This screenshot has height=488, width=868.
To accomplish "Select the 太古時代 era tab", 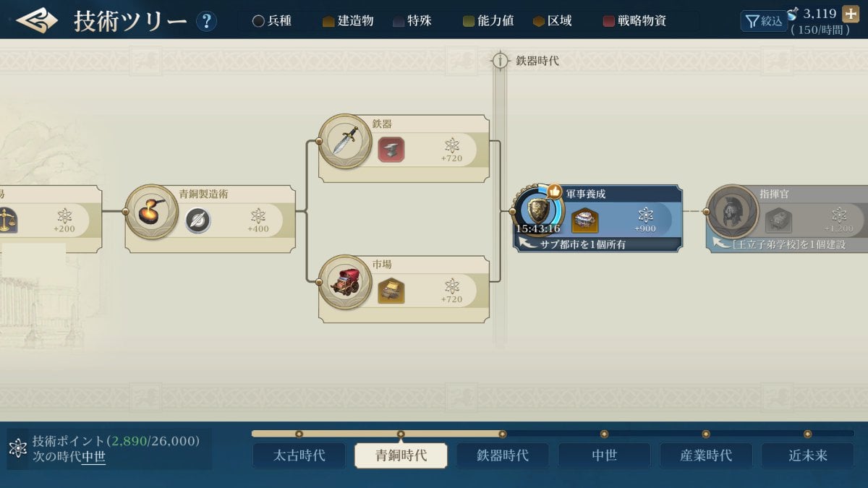I will pos(299,455).
